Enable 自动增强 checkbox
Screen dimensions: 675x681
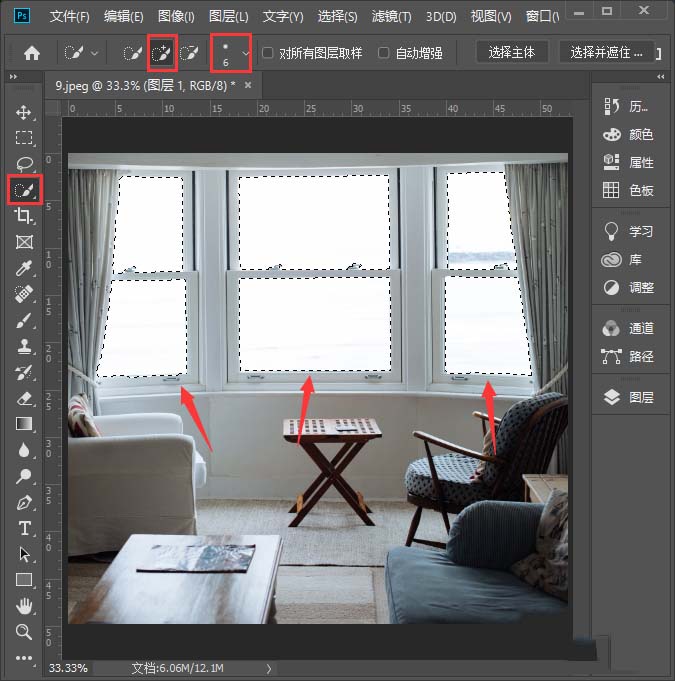(x=383, y=53)
